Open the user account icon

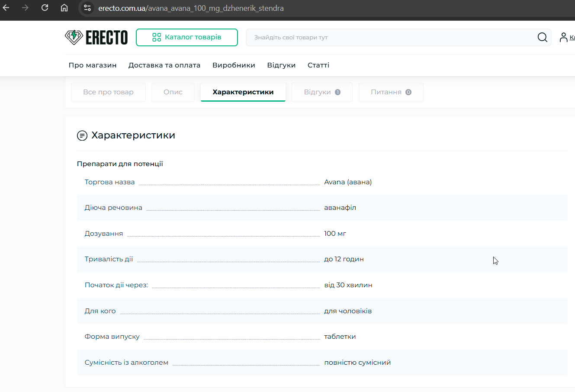coord(563,38)
